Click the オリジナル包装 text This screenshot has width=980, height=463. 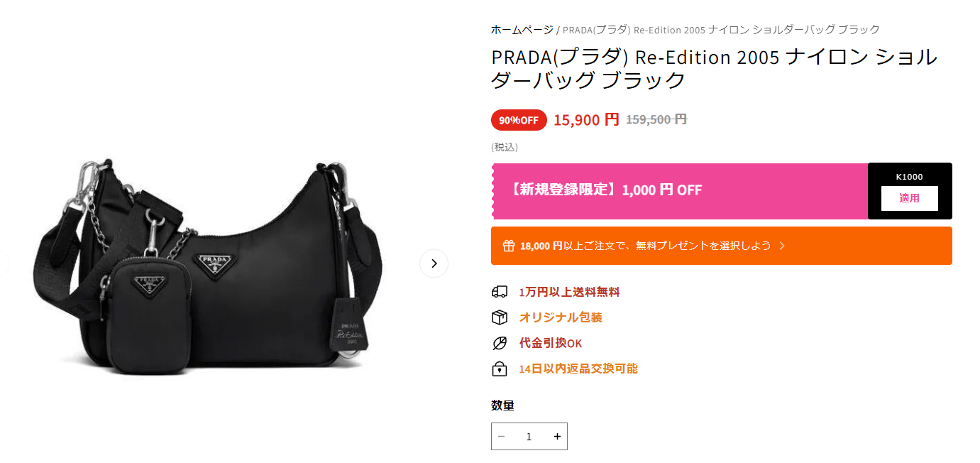(x=561, y=317)
